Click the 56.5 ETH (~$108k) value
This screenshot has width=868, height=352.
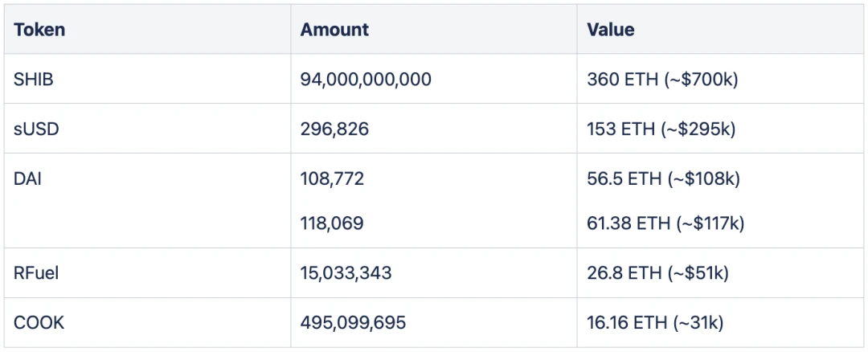click(663, 179)
